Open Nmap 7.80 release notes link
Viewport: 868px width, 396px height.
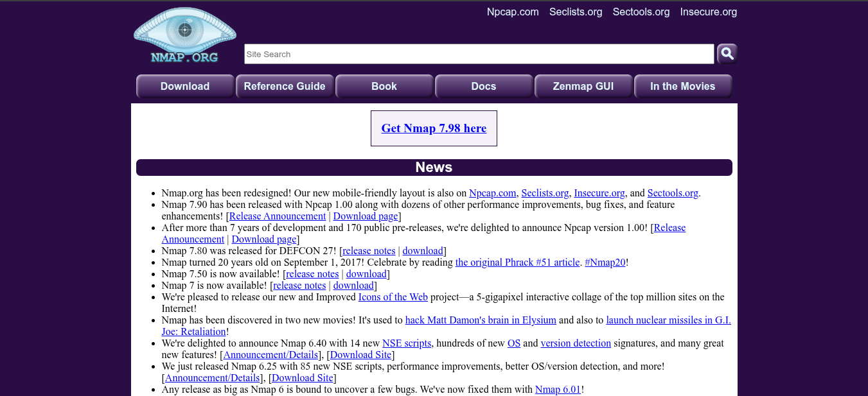click(369, 251)
